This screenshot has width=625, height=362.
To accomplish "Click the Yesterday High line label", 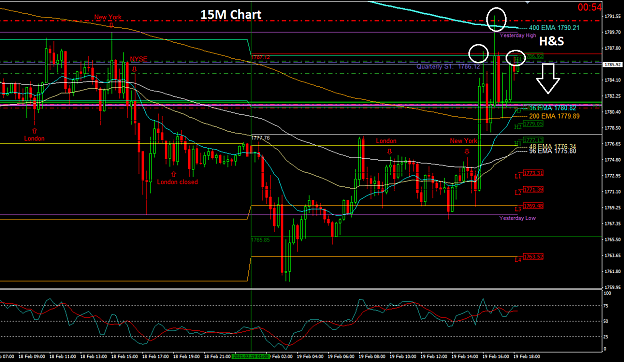I will click(x=518, y=35).
